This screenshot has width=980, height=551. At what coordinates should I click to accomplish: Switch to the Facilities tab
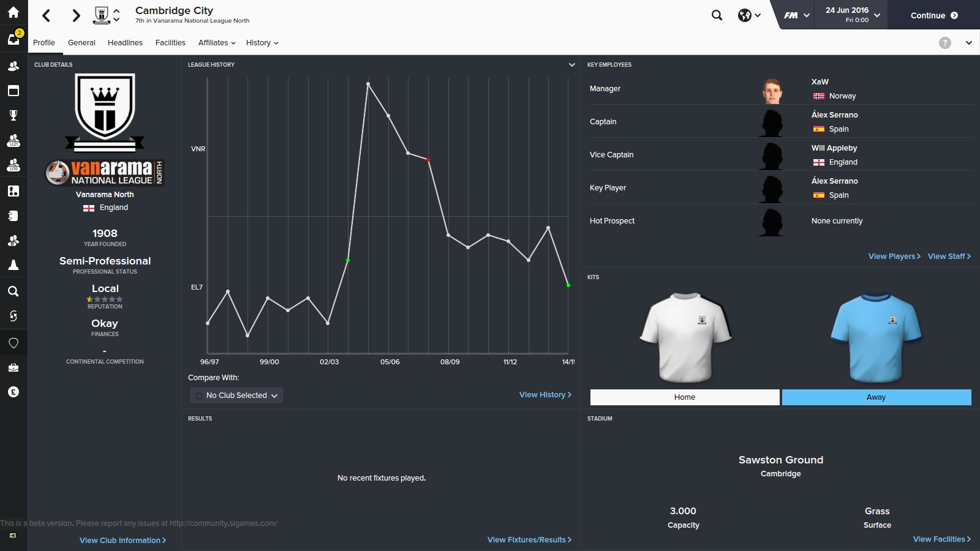coord(170,43)
